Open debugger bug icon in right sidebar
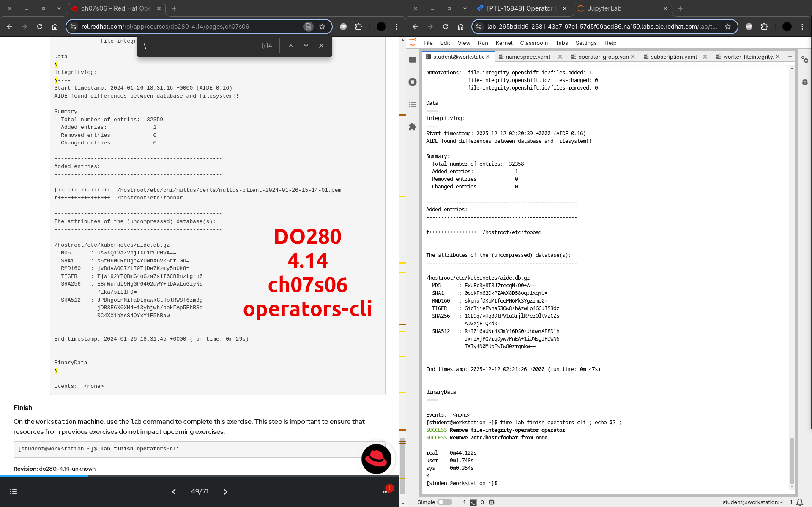Image resolution: width=812 pixels, height=507 pixels. point(805,82)
